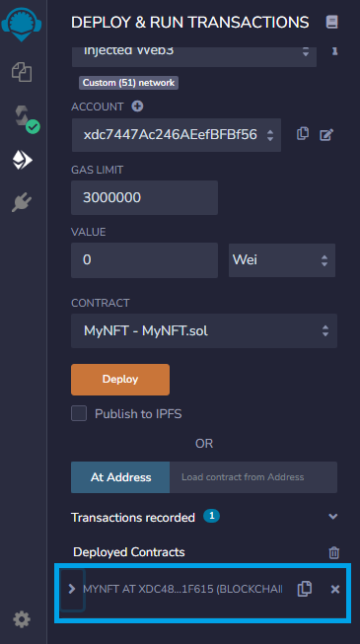Remove the MYNFT deployed contract instance
360x644 pixels.
pyautogui.click(x=335, y=590)
